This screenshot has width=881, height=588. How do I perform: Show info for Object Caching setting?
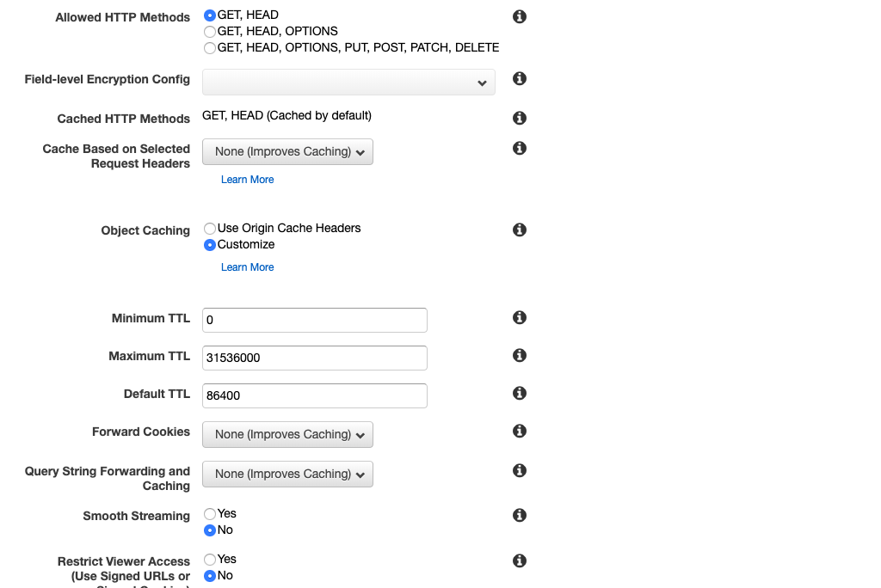pos(520,230)
